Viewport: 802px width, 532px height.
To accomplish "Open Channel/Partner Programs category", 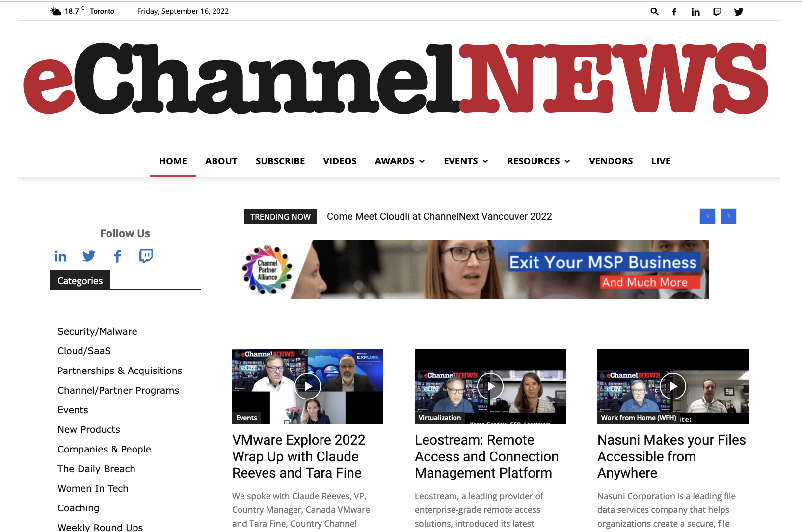I will click(118, 390).
